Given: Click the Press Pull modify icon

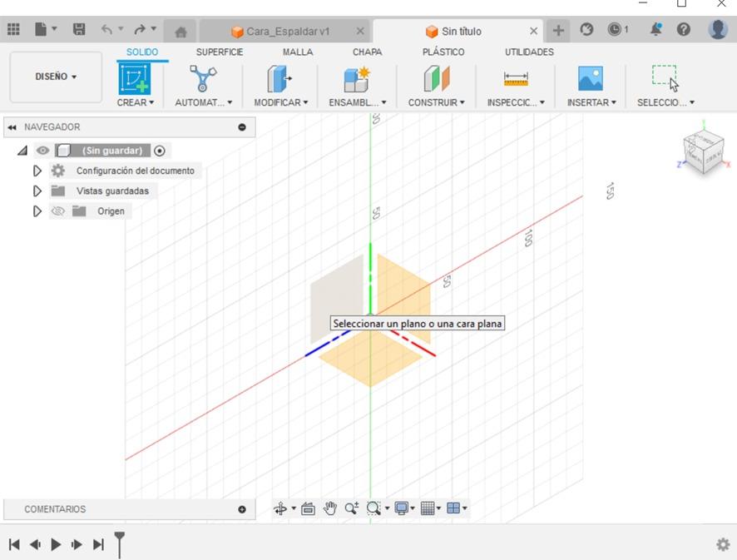Looking at the screenshot, I should click(279, 78).
